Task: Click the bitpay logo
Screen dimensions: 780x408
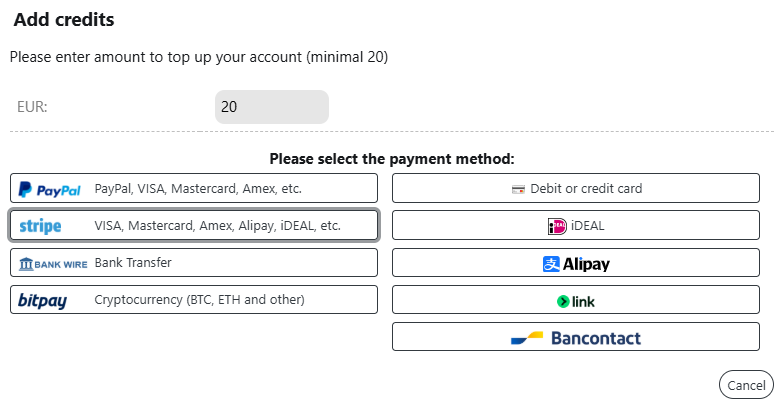Action: (42, 301)
